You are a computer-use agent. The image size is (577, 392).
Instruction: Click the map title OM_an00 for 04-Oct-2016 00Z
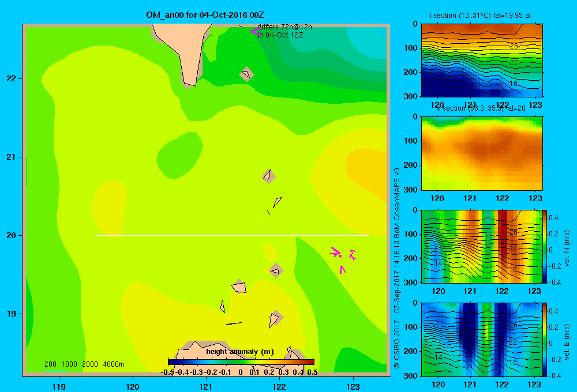coord(205,15)
